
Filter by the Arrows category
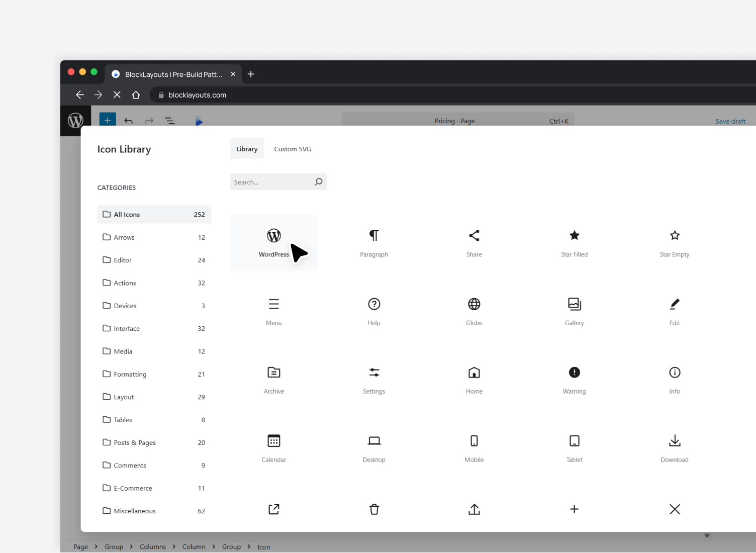click(x=154, y=237)
